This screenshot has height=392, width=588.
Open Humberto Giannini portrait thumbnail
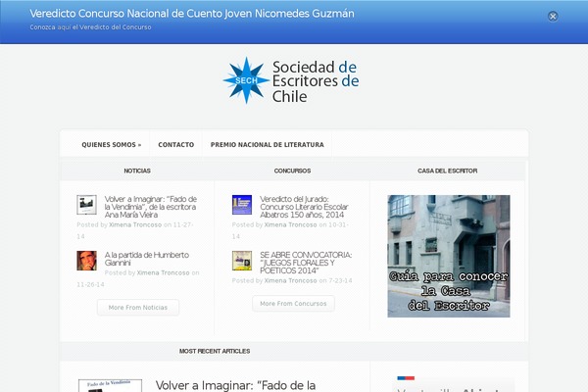86,261
